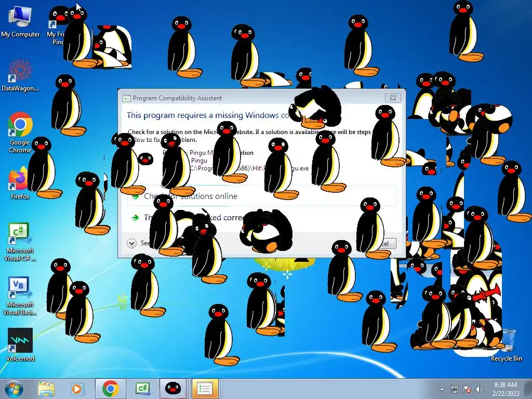Open Windows Media Player from the taskbar
The width and height of the screenshot is (532, 399).
77,389
